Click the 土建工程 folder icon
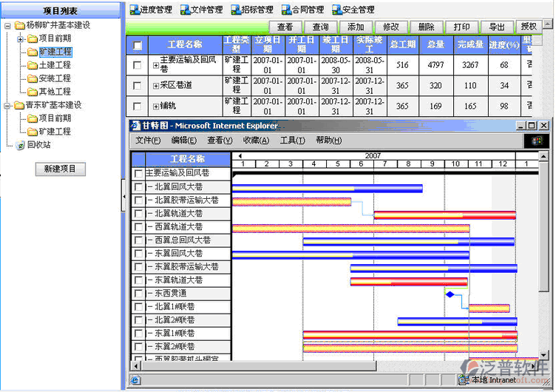The image size is (556, 392). point(33,65)
